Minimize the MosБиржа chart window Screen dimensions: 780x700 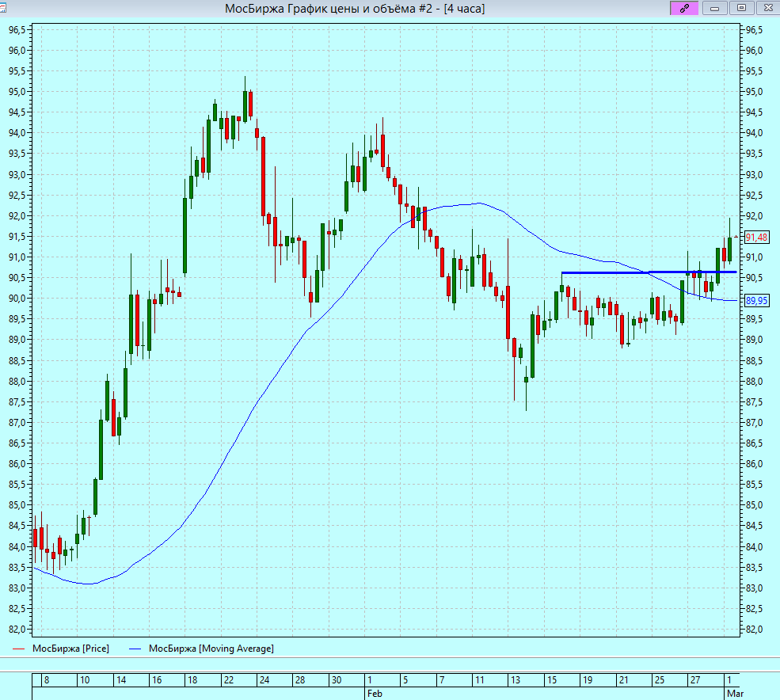[715, 8]
